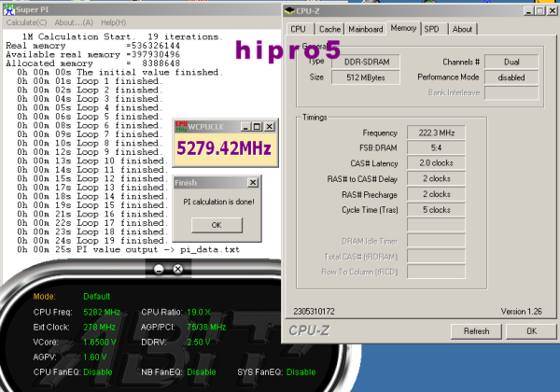Image resolution: width=560 pixels, height=392 pixels.
Task: Click the RAS# to CAS# Delay value
Action: 437,178
